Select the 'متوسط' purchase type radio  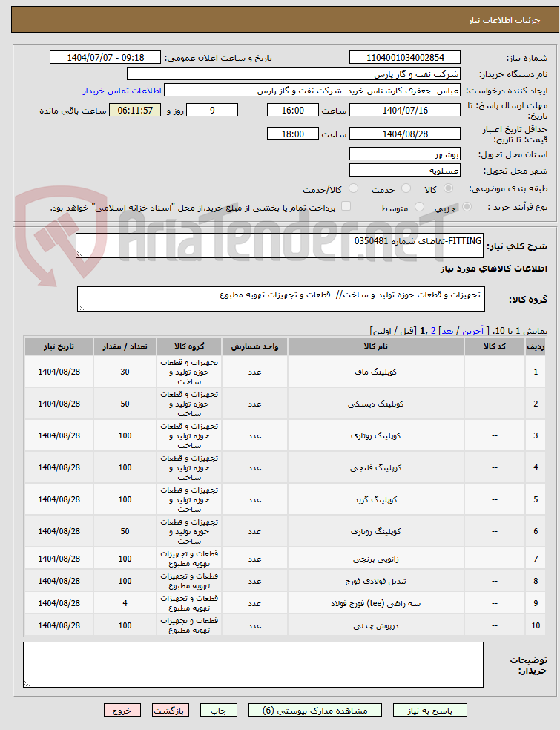pyautogui.click(x=419, y=207)
